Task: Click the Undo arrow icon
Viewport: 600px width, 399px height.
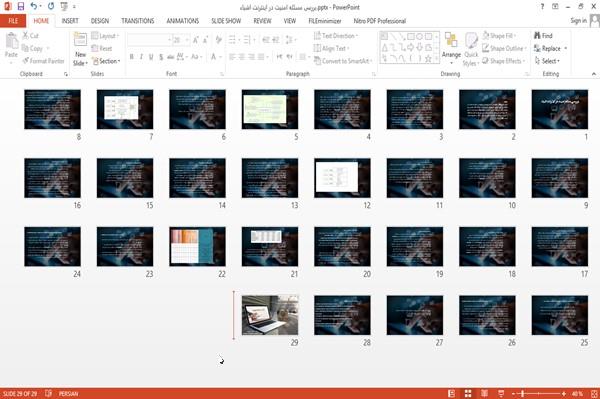Action: 34,7
